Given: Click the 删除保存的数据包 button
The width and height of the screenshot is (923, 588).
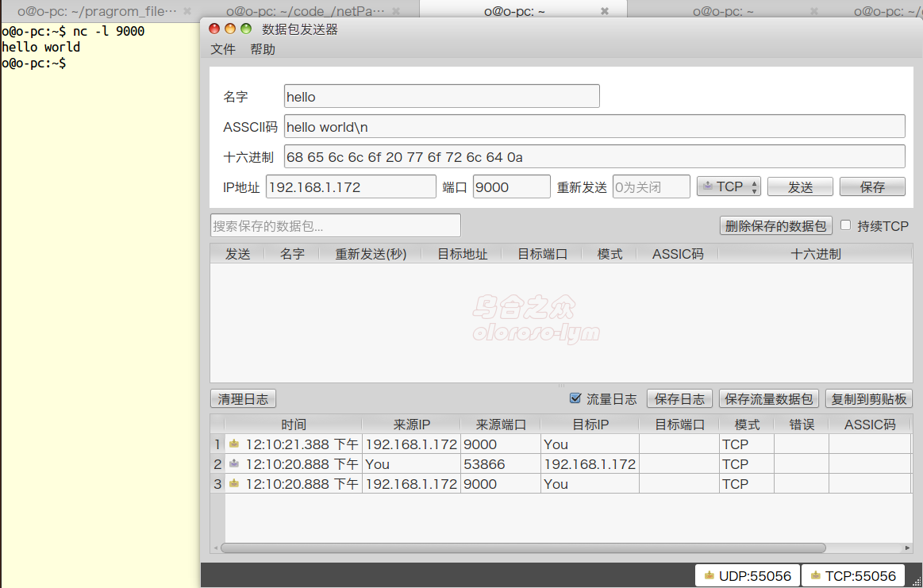Looking at the screenshot, I should pyautogui.click(x=775, y=225).
